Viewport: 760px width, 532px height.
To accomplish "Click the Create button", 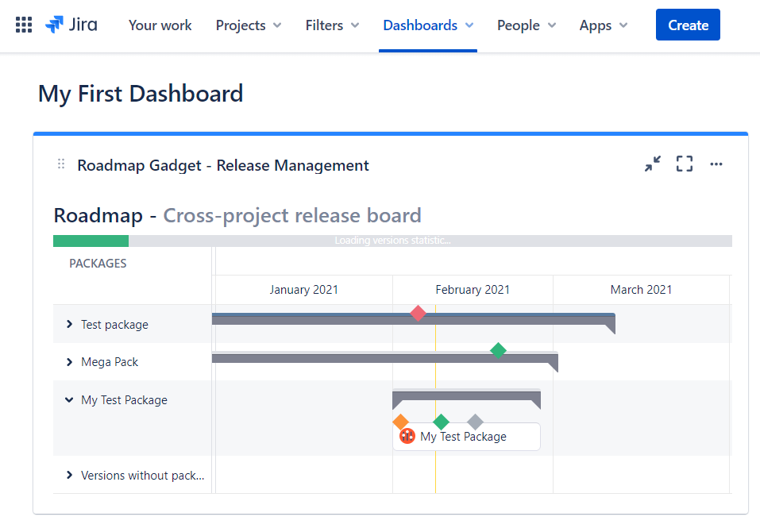I will pyautogui.click(x=688, y=25).
